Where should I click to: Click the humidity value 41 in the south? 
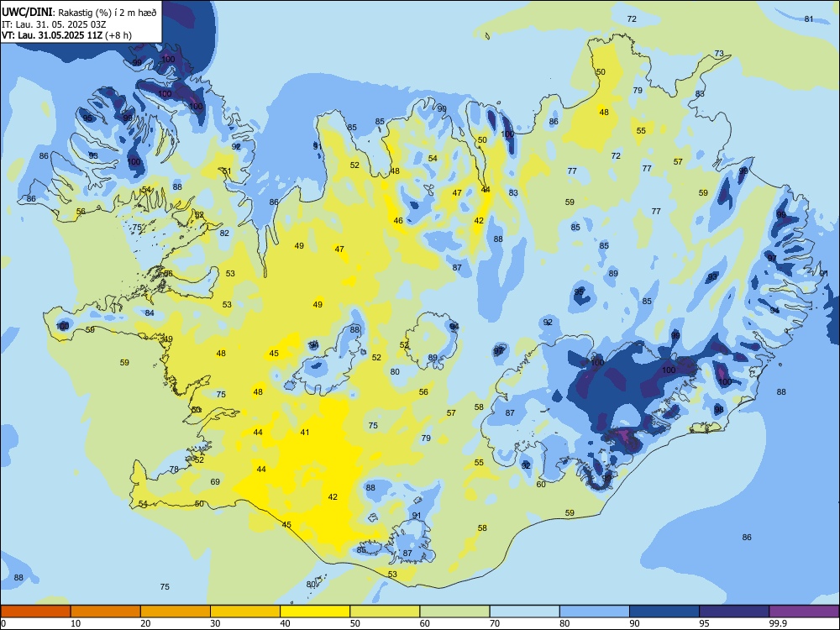coord(305,433)
